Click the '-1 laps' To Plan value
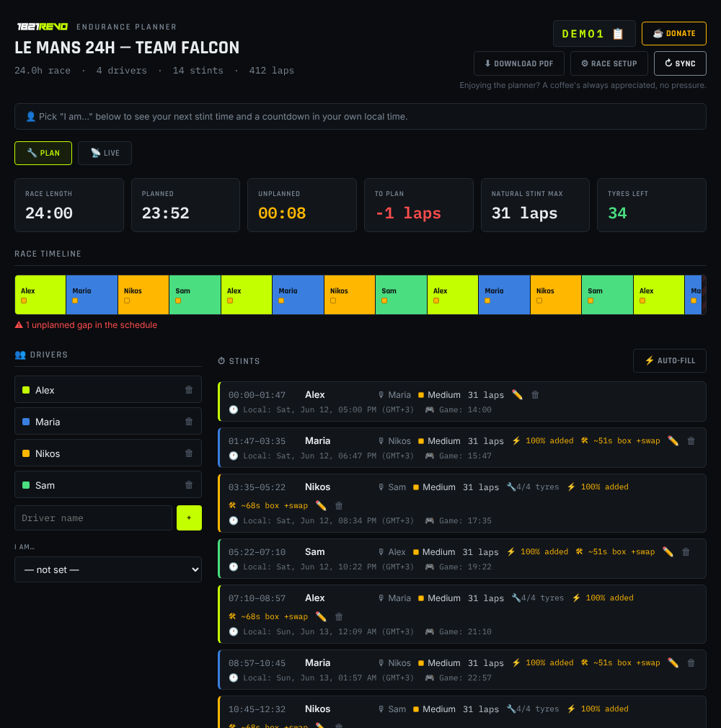721x728 pixels. click(x=408, y=213)
